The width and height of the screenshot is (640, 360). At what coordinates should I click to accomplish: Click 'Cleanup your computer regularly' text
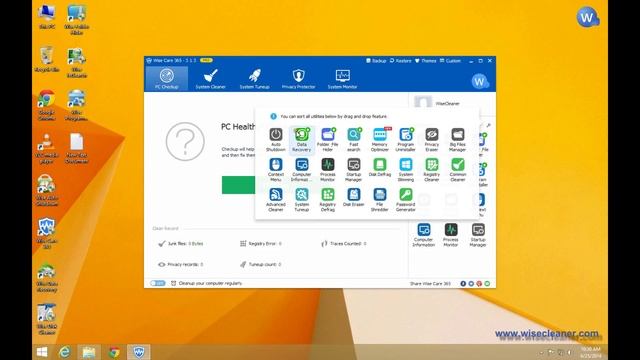pyautogui.click(x=210, y=283)
